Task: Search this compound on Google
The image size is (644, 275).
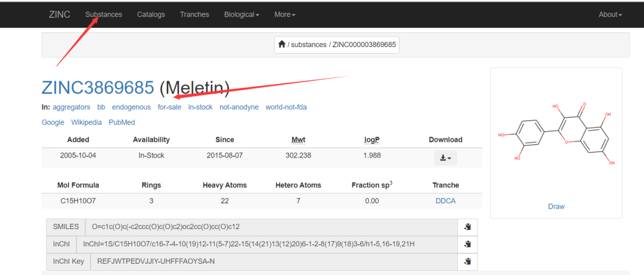Action: pos(53,122)
